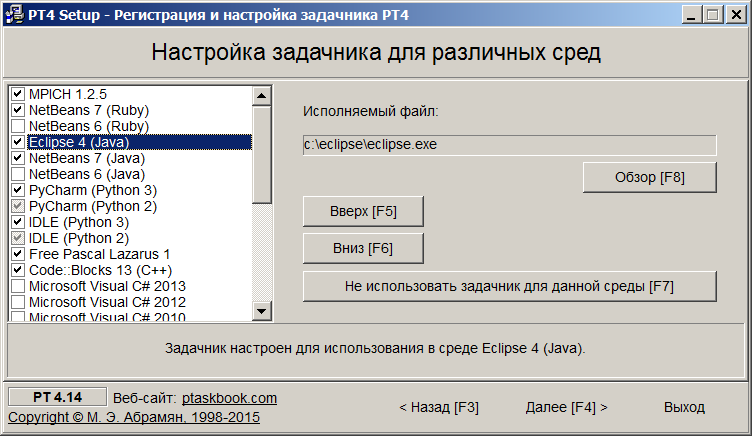
Task: Close the PT4 Setup window
Action: pos(736,15)
